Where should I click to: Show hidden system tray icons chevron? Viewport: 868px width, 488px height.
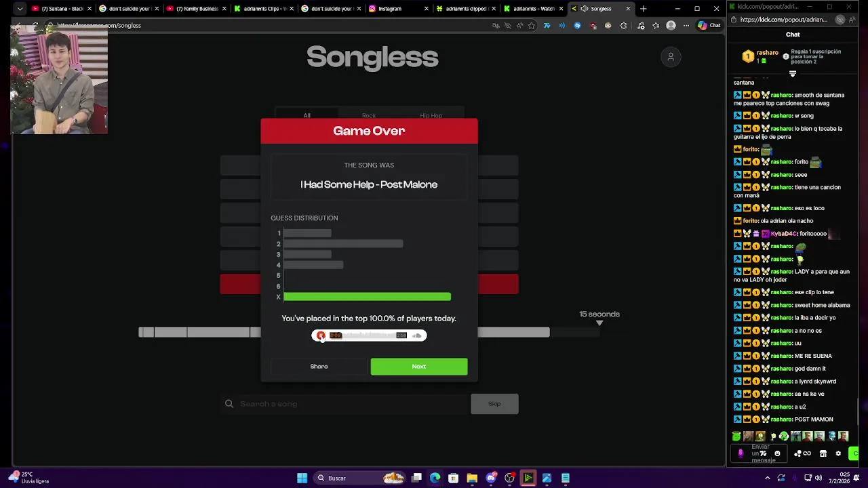767,478
